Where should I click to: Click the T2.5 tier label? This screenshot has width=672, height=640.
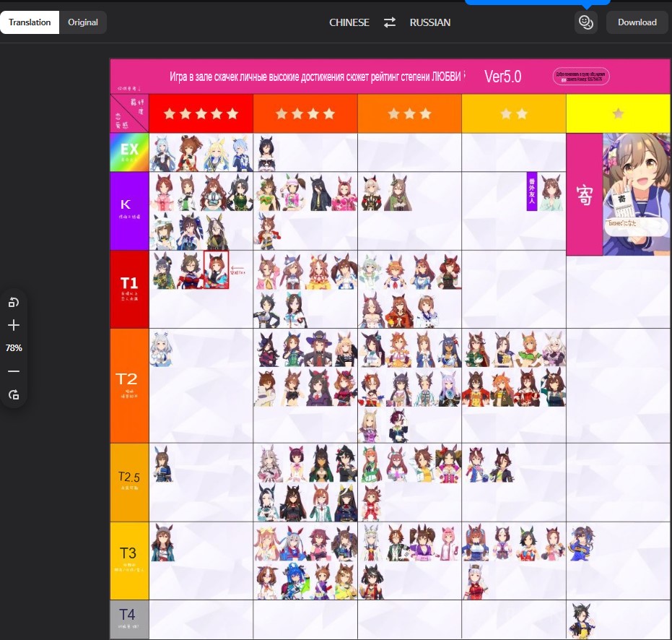(x=129, y=482)
